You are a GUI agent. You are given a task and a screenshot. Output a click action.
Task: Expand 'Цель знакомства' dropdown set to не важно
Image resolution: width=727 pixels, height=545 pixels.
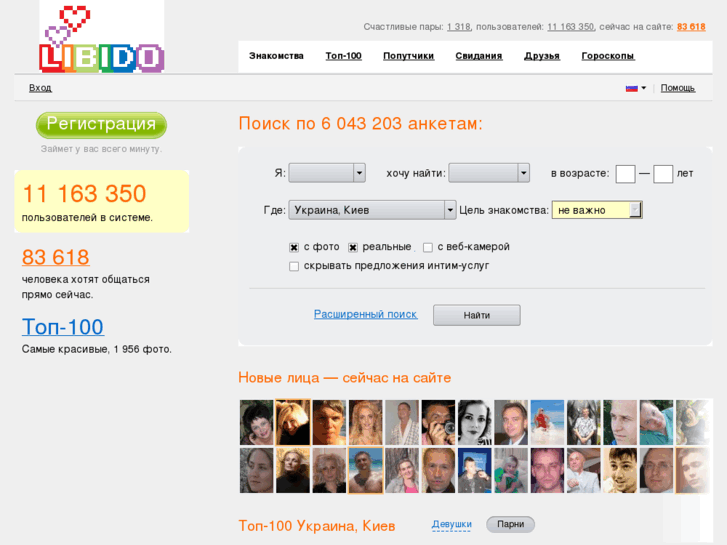click(x=597, y=210)
